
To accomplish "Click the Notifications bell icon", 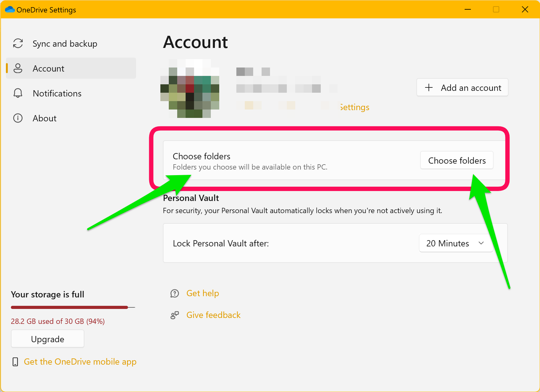I will (18, 93).
